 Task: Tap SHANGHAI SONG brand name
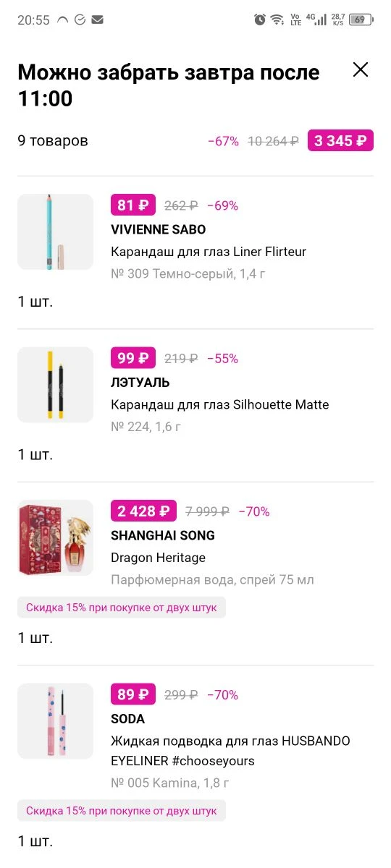tap(163, 535)
